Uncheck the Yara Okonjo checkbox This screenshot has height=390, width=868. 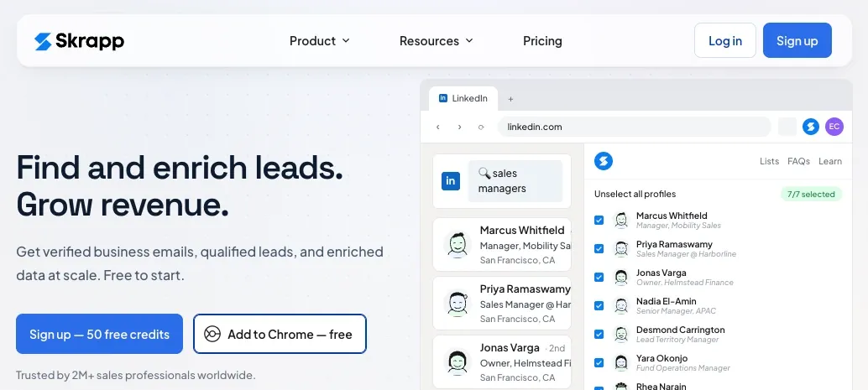pyautogui.click(x=599, y=362)
